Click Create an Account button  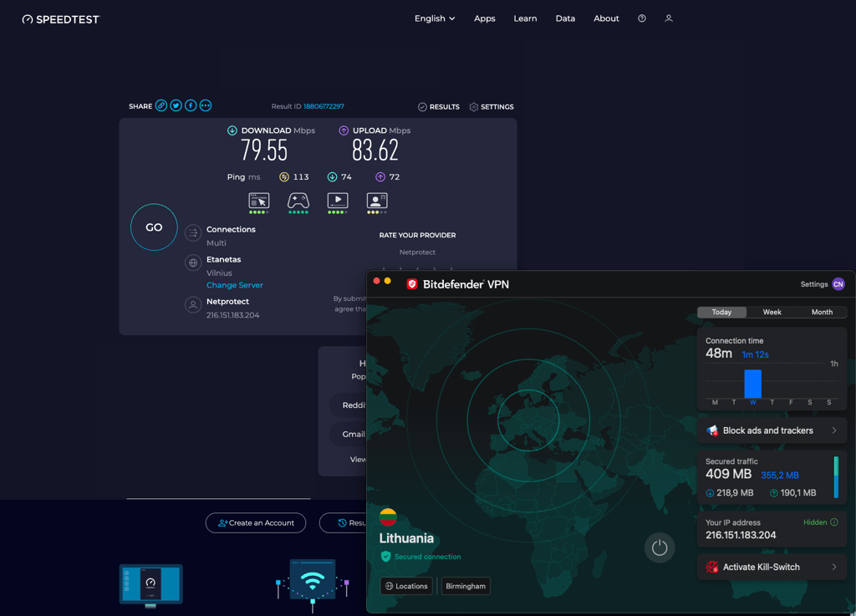[x=256, y=522]
